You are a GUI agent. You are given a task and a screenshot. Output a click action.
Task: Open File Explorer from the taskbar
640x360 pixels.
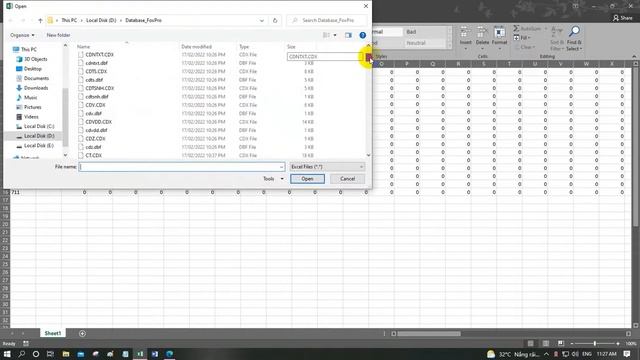66,354
